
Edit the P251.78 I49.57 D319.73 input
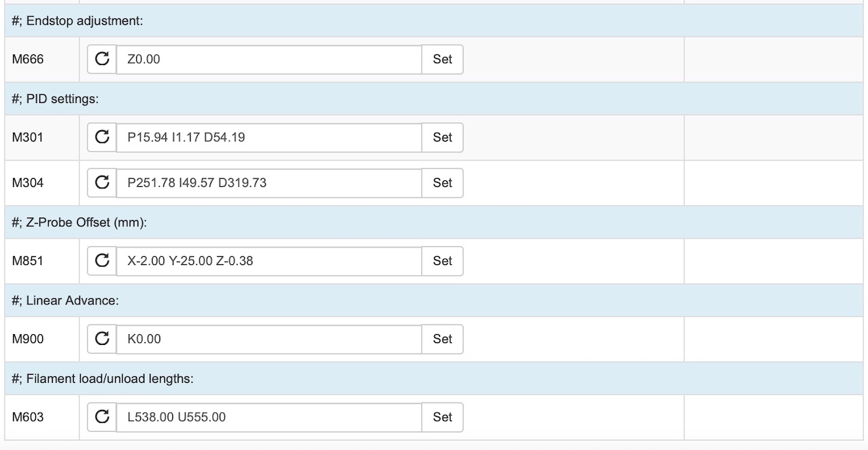pos(269,183)
